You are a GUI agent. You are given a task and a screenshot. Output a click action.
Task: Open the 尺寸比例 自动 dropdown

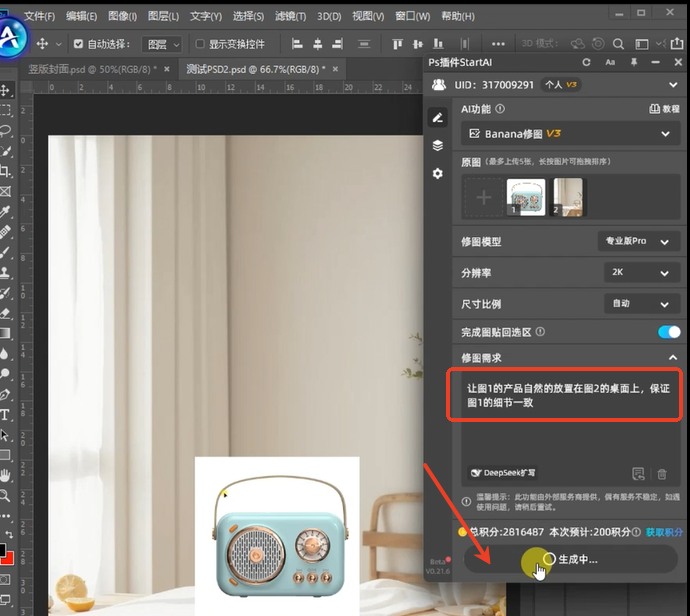point(642,304)
